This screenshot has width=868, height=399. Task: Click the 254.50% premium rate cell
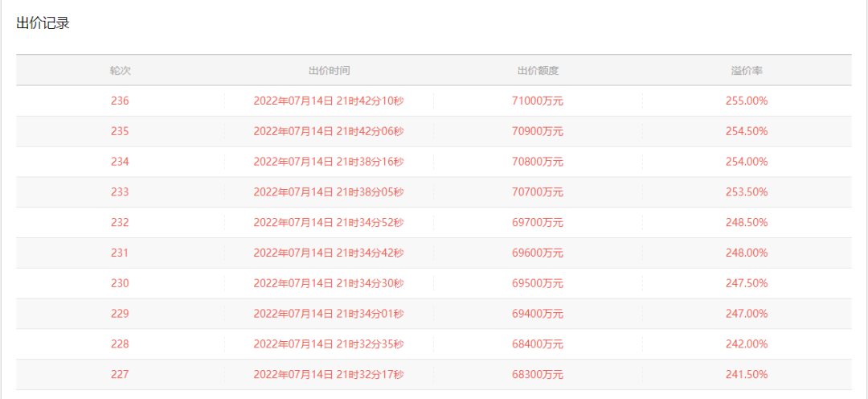coord(747,132)
